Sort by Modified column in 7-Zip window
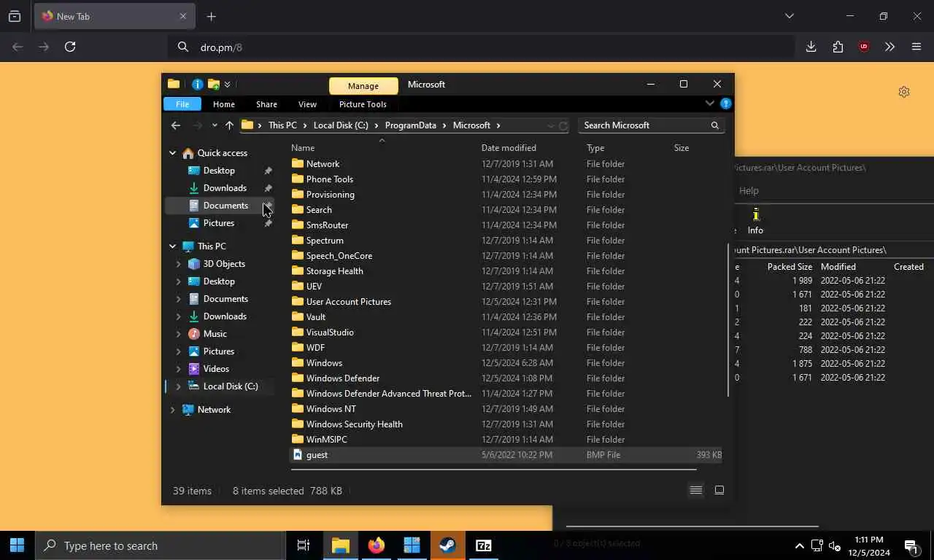The width and height of the screenshot is (934, 560). pos(838,267)
